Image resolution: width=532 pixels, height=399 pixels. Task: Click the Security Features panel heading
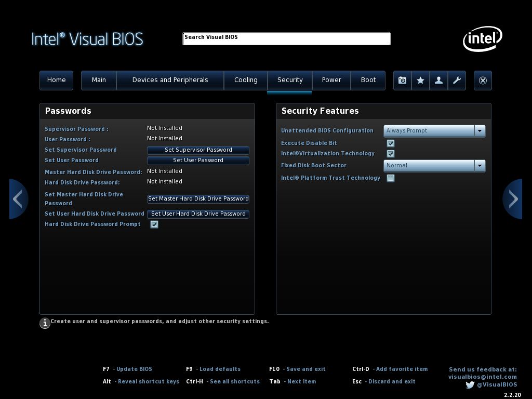click(x=320, y=111)
